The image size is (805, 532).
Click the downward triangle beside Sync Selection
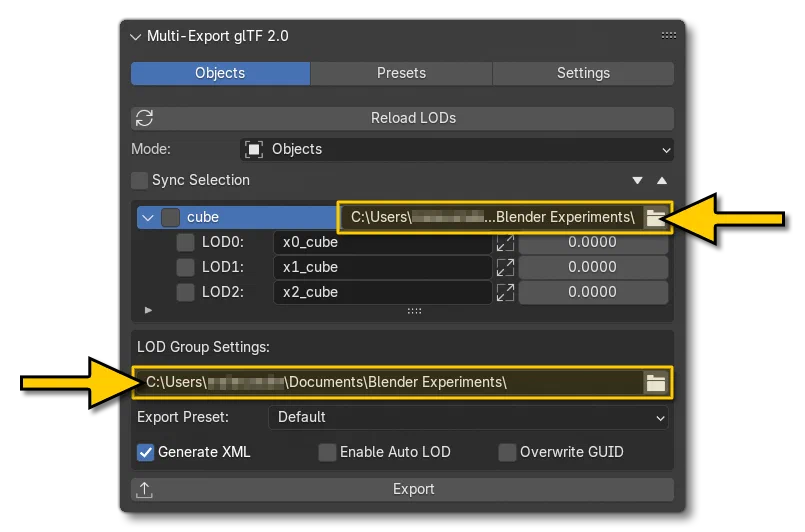point(637,180)
